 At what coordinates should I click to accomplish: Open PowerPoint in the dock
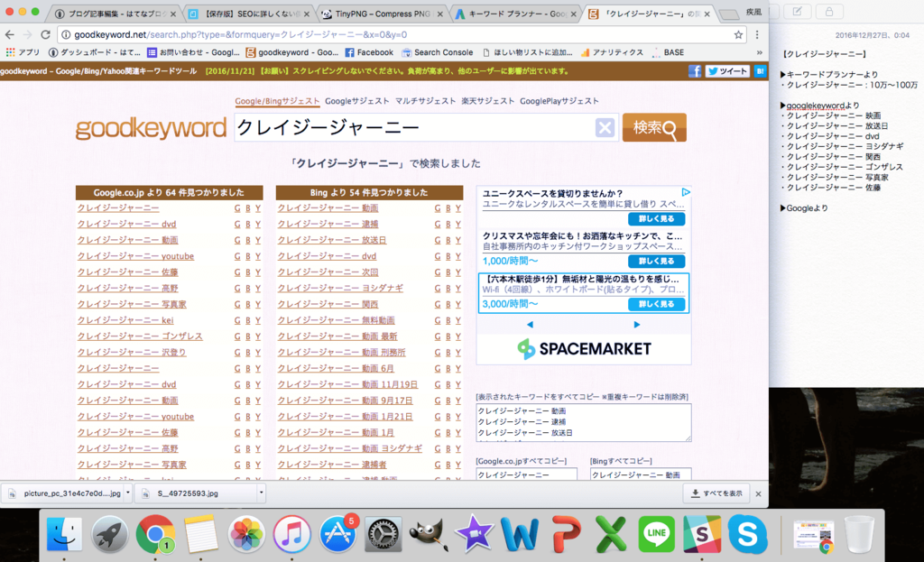click(x=566, y=534)
